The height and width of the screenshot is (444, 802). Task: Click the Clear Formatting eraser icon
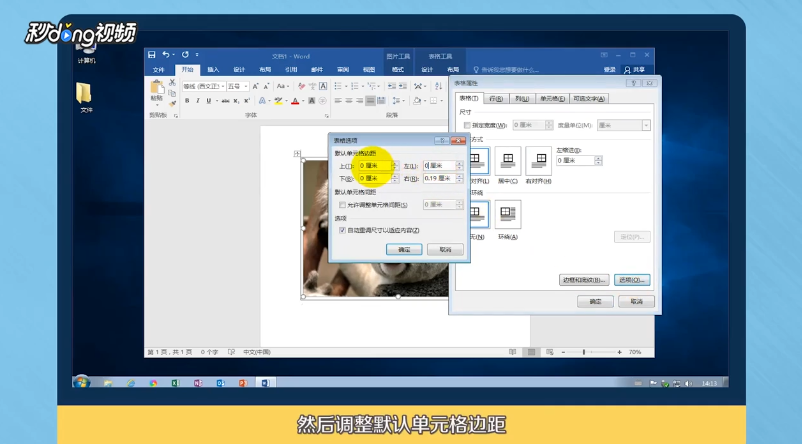[x=301, y=86]
